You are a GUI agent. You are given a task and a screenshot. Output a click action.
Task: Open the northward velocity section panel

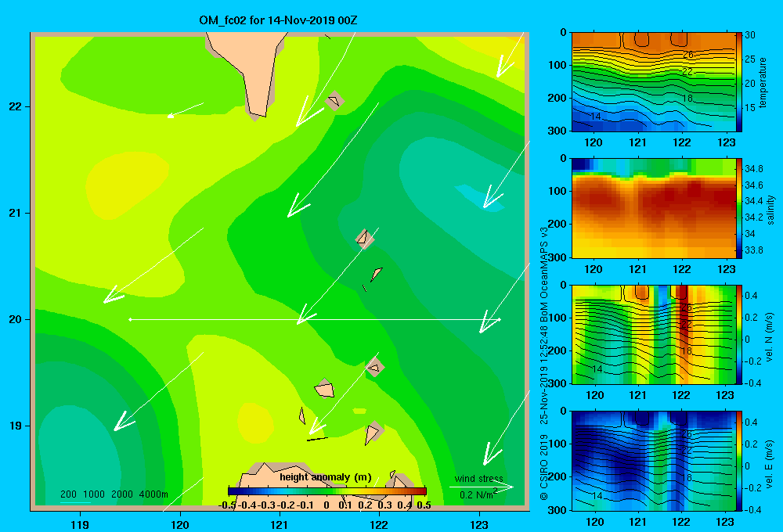pyautogui.click(x=653, y=334)
